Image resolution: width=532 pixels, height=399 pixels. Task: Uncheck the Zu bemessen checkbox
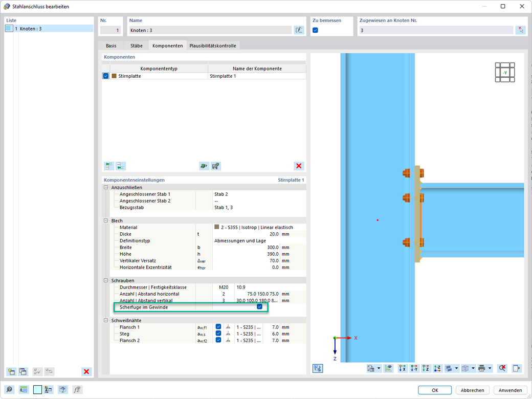coord(315,30)
